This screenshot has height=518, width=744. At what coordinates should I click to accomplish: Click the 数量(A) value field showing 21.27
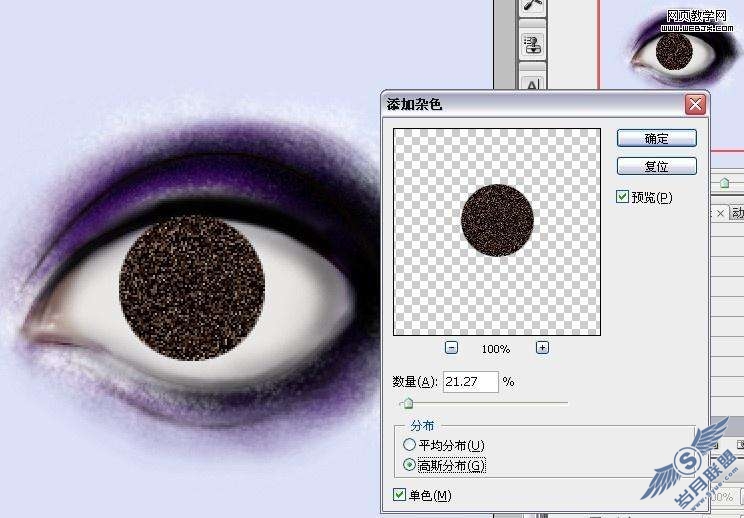[x=471, y=382]
